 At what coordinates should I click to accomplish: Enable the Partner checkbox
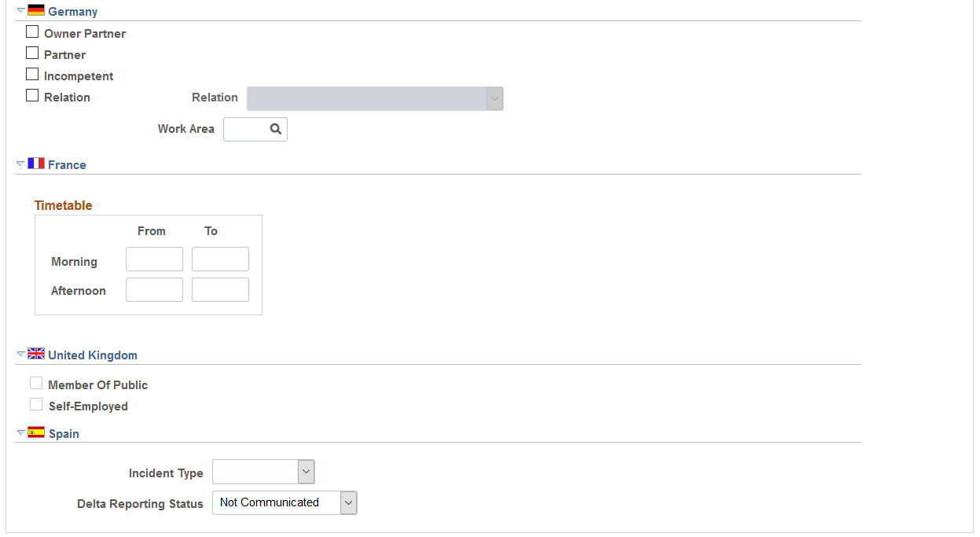coord(32,53)
